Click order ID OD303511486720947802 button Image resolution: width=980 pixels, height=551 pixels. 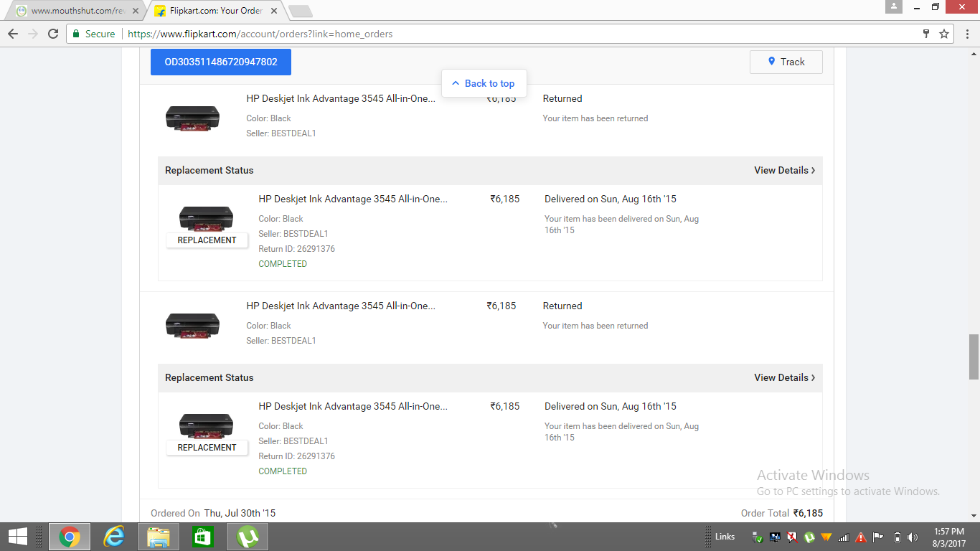221,62
